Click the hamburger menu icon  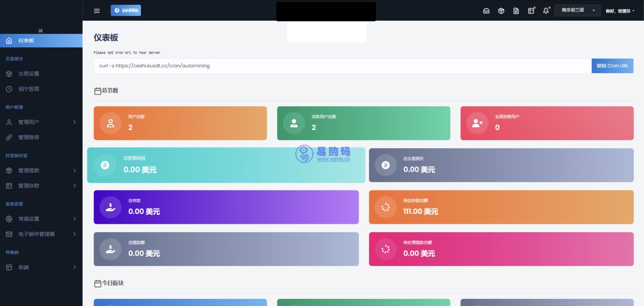click(x=97, y=11)
